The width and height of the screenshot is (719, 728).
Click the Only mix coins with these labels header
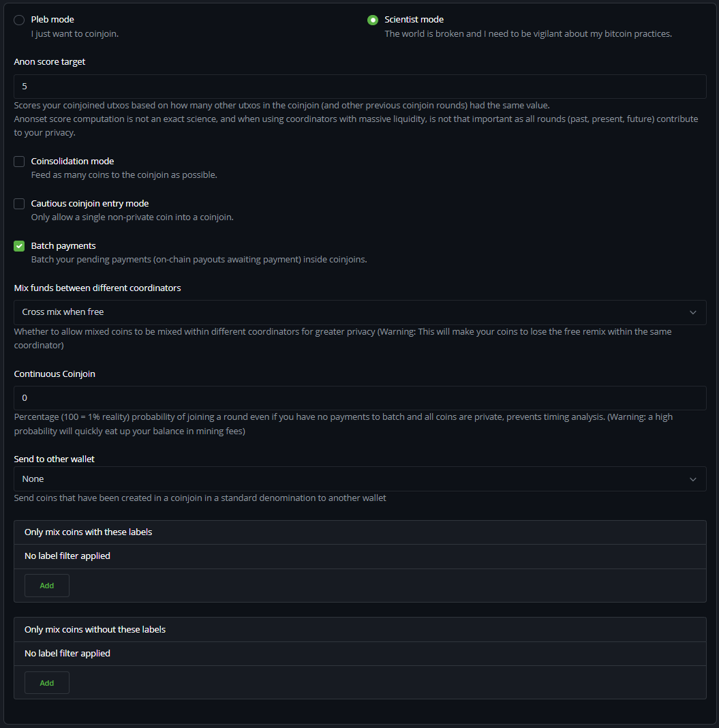87,532
